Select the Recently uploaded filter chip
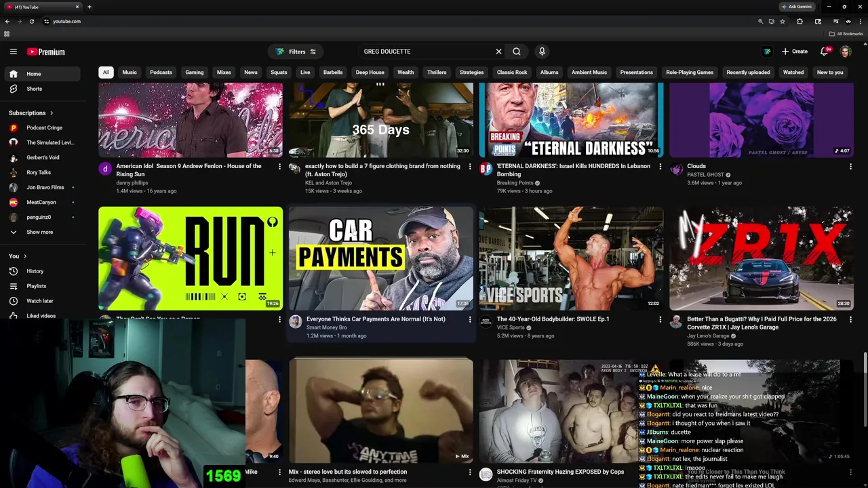This screenshot has height=488, width=868. pyautogui.click(x=748, y=72)
